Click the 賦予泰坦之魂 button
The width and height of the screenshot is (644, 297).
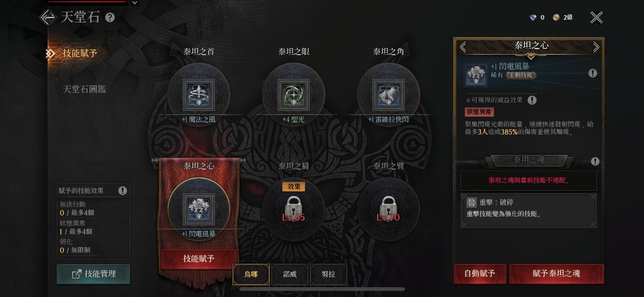point(557,273)
